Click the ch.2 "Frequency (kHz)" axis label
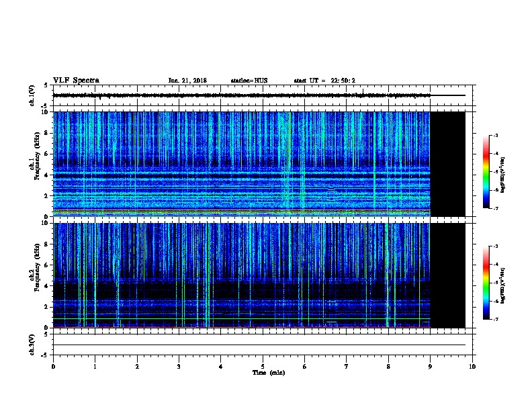The height and width of the screenshot is (411, 532). point(37,267)
